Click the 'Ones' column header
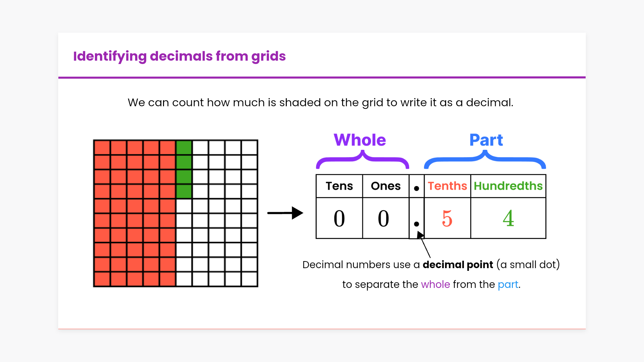Screen dimensions: 644x362 pos(386,186)
